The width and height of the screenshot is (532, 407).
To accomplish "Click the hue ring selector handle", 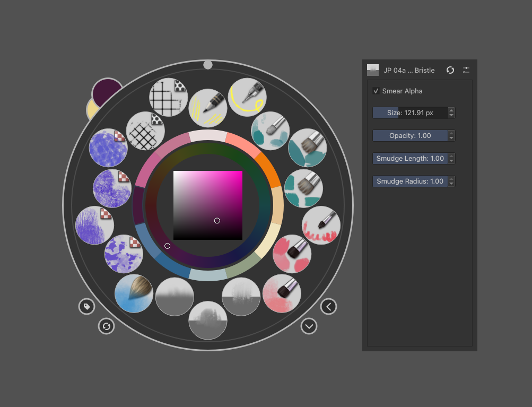I will 167,246.
